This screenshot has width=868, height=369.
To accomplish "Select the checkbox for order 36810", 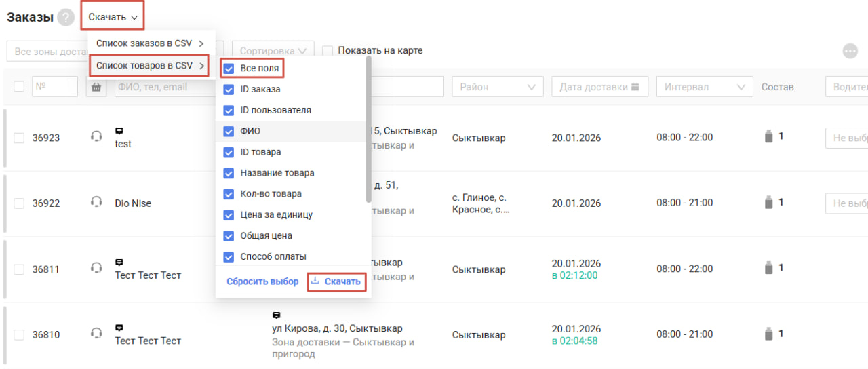I will tap(19, 334).
